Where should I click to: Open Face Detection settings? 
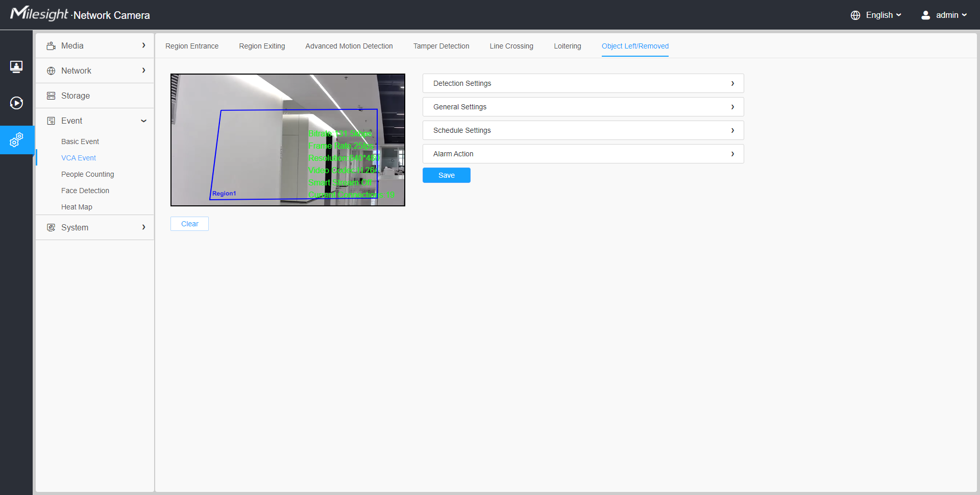tap(85, 191)
